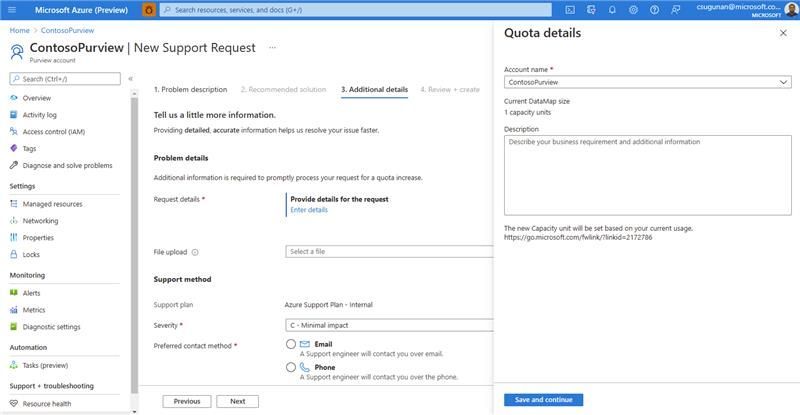Click the Metrics chart icon
The image size is (800, 415).
14,310
